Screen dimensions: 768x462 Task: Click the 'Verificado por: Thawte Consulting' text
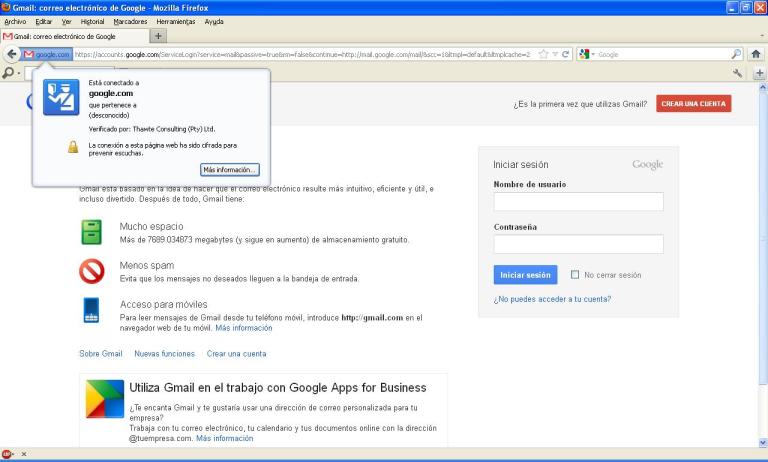point(152,129)
